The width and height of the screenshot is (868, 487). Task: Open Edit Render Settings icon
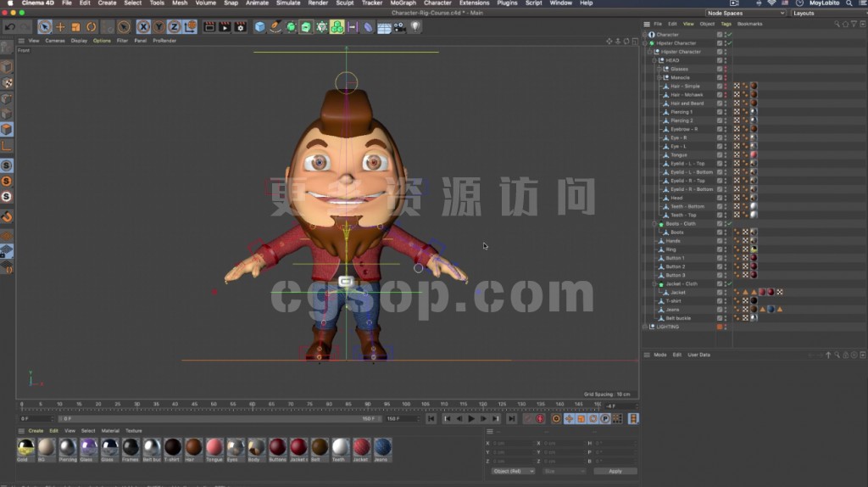click(240, 26)
